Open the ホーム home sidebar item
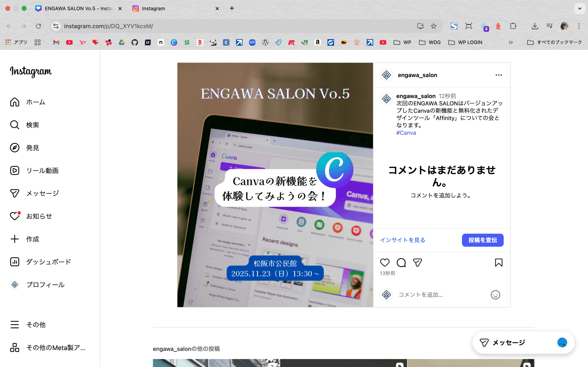This screenshot has height=367, width=588. pos(35,102)
